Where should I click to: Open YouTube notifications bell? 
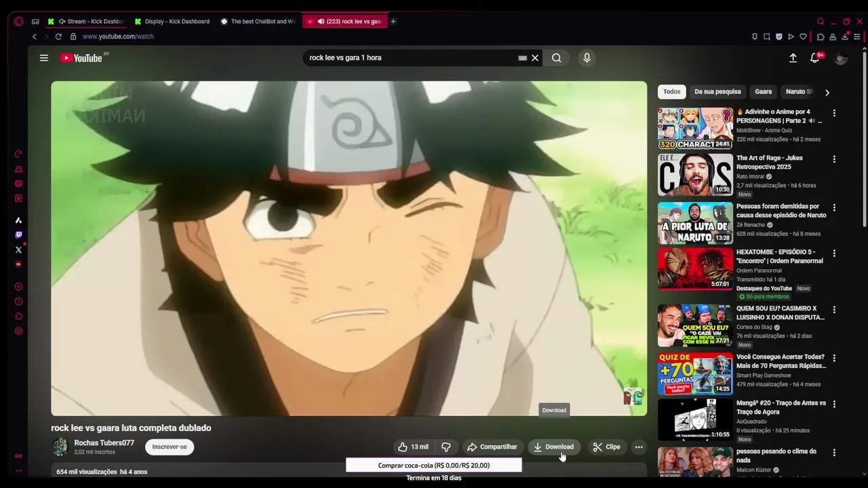tap(816, 58)
